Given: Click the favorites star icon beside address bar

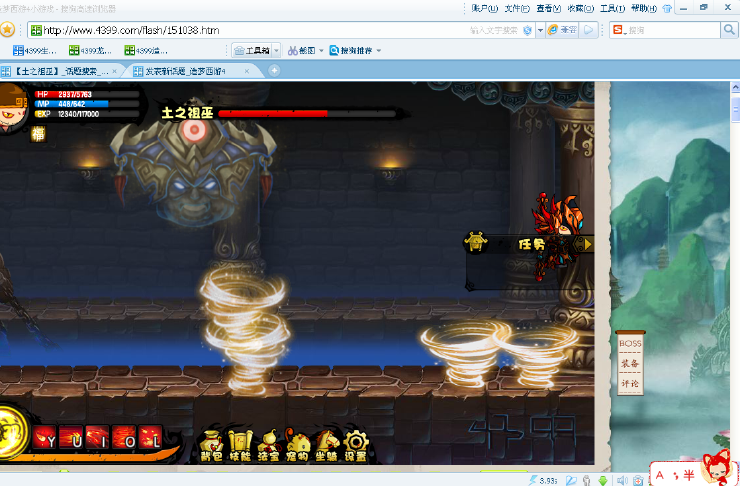Looking at the screenshot, I should (7, 30).
